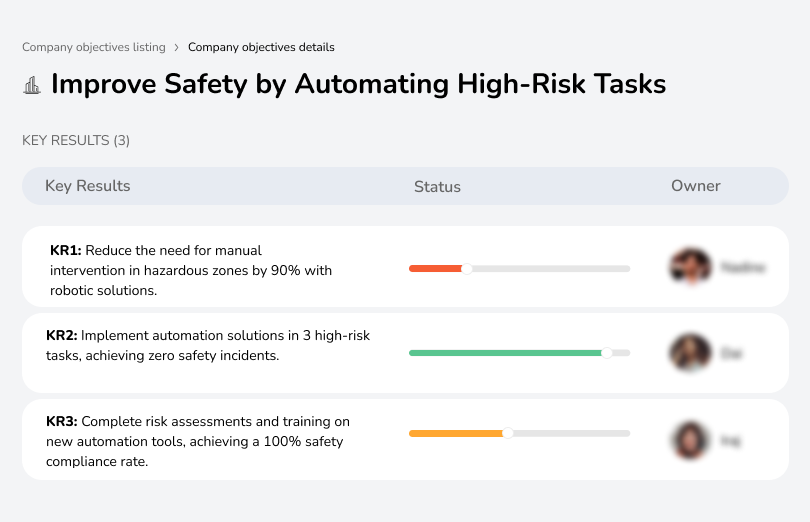This screenshot has width=810, height=522.
Task: Click the Owner column header
Action: coord(695,186)
